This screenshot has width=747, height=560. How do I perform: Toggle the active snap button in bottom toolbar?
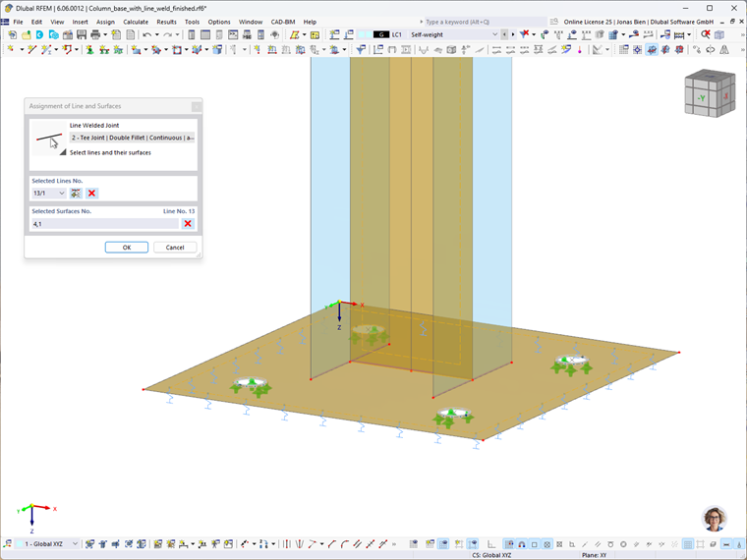pos(509,544)
